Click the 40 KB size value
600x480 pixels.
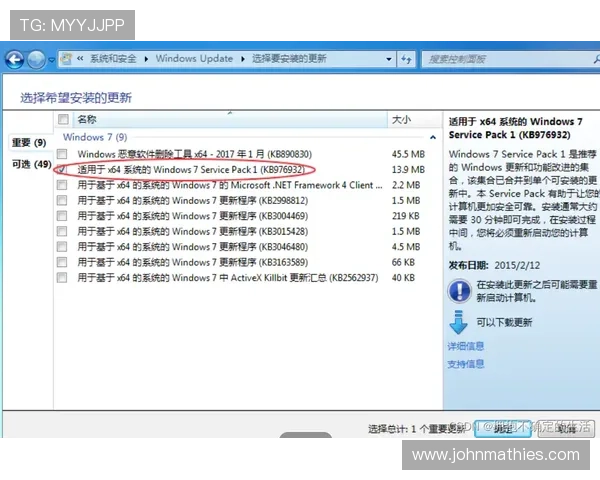[x=403, y=278]
